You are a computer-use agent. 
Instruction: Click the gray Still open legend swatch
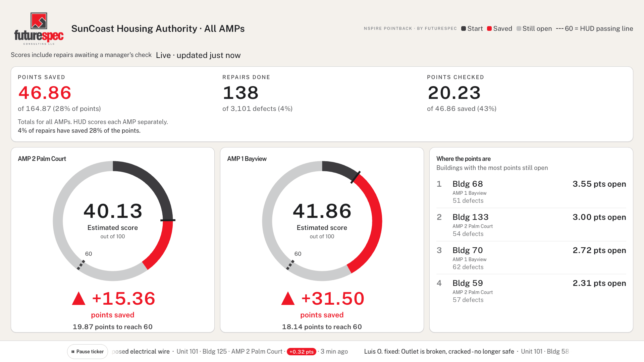tap(519, 28)
